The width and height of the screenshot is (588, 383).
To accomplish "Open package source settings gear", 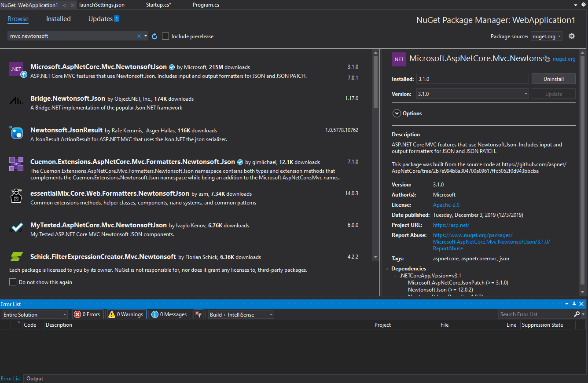I will click(x=572, y=36).
